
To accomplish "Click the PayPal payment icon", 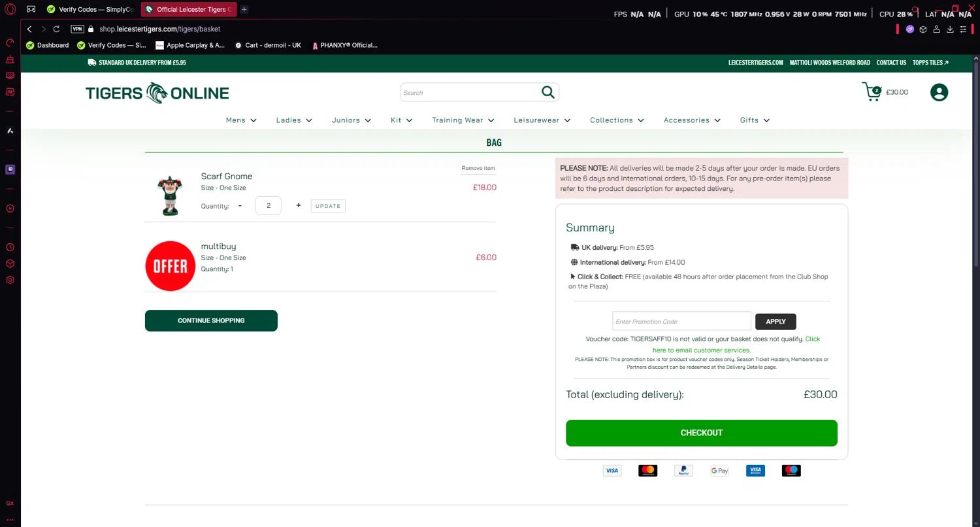I will pyautogui.click(x=683, y=470).
